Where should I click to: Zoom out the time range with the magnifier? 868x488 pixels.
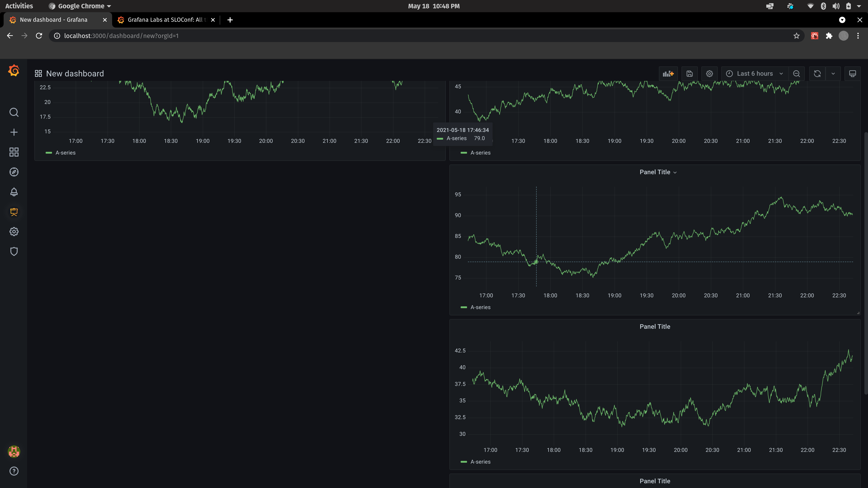click(797, 73)
